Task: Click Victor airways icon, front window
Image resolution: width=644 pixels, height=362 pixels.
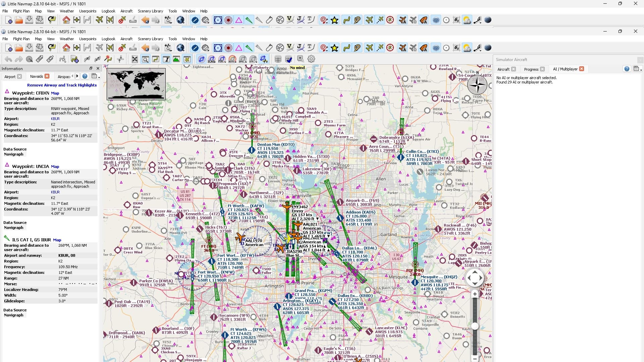Action: point(290,48)
